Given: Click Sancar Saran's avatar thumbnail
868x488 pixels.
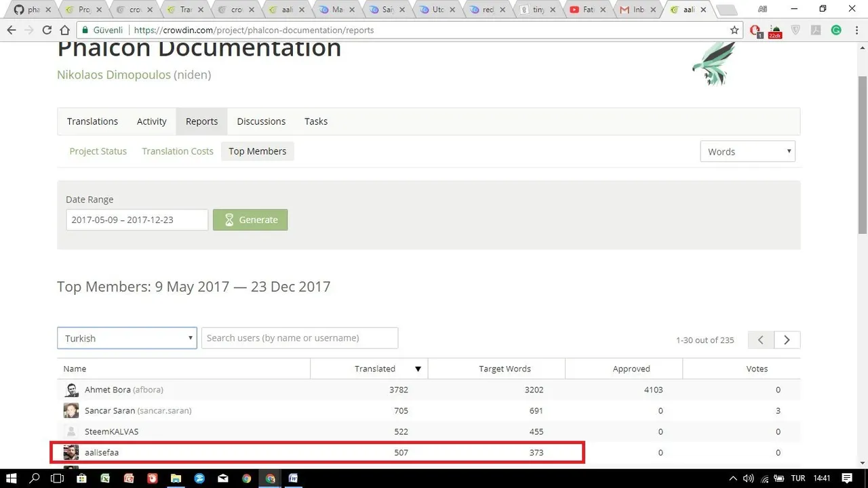Looking at the screenshot, I should (71, 411).
